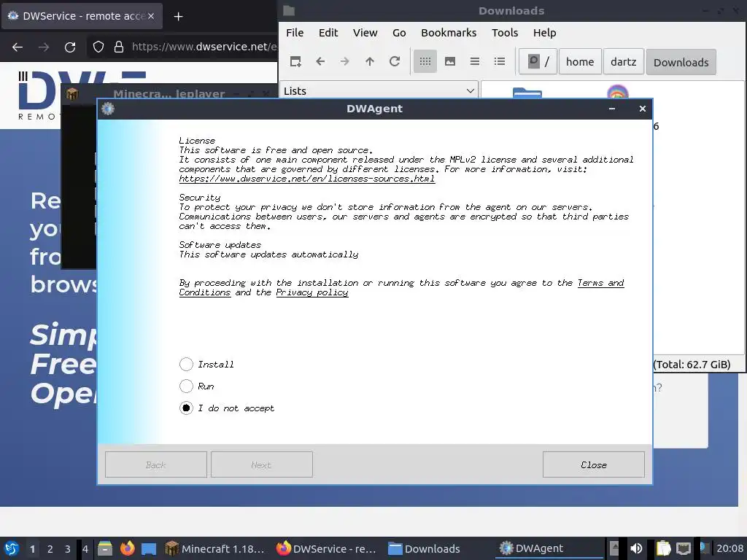Click the clipboard tray icon
This screenshot has width=747, height=560.
tap(662, 548)
